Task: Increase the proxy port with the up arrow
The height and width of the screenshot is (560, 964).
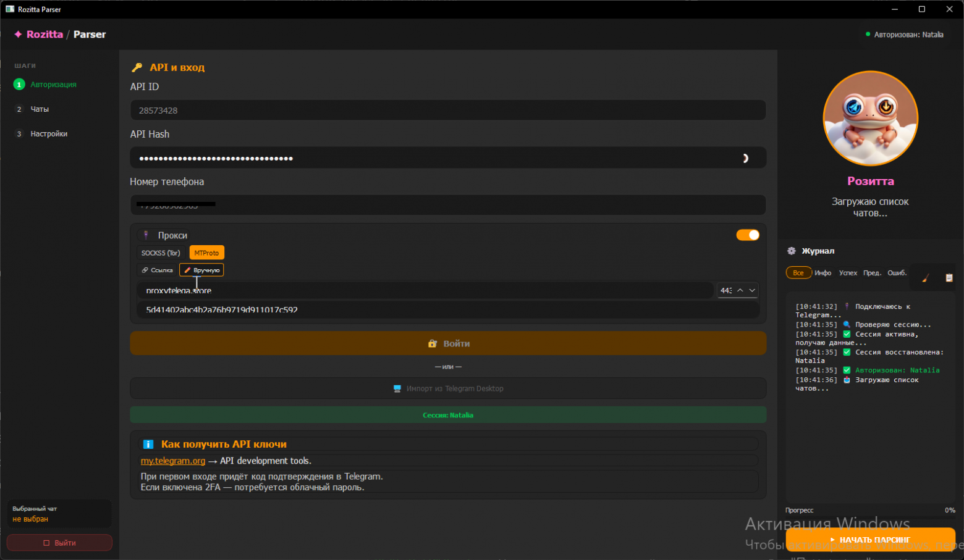Action: [740, 290]
